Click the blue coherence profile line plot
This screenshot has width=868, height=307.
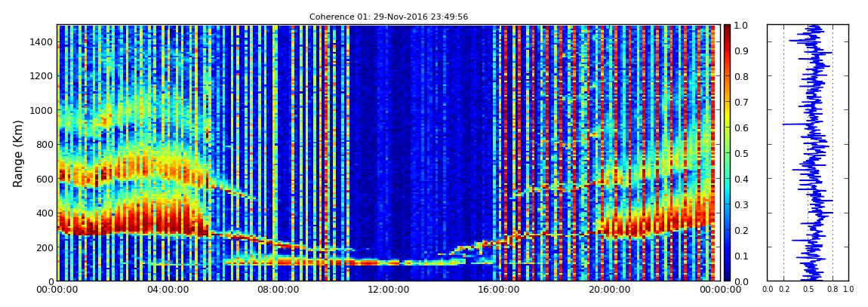point(808,152)
